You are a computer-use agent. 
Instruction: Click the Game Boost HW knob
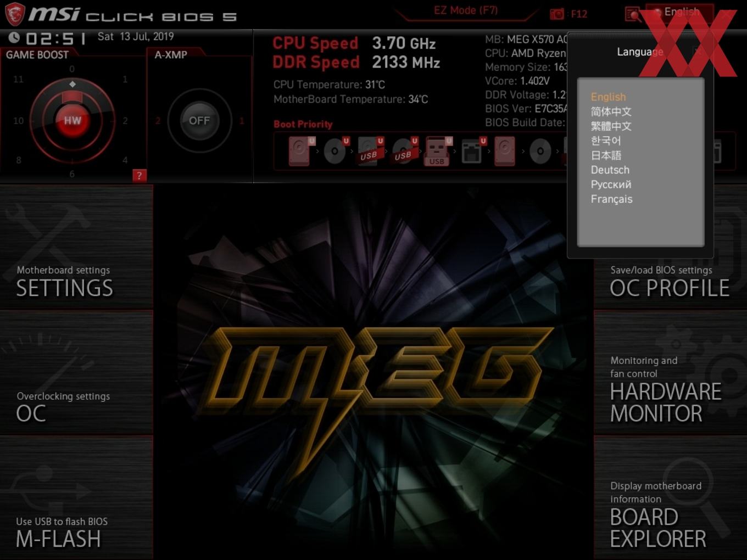tap(72, 120)
